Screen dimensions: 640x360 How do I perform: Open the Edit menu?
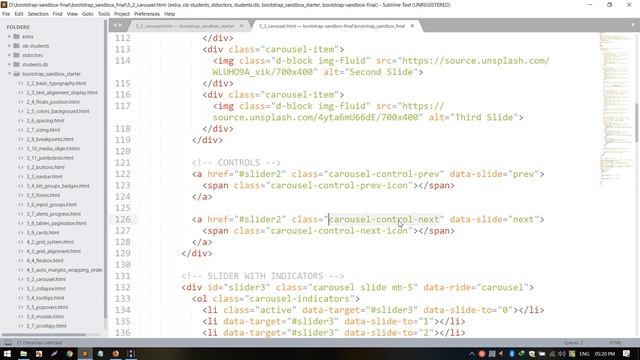(19, 14)
